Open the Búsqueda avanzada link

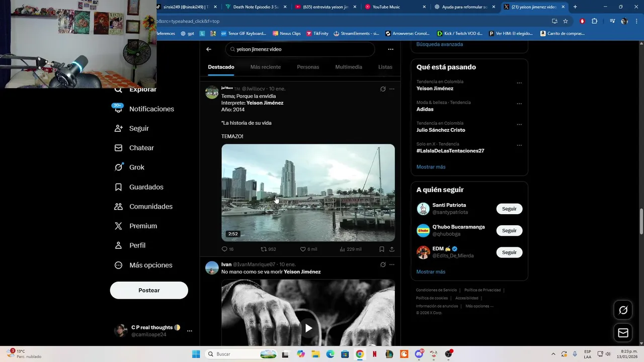tap(440, 44)
